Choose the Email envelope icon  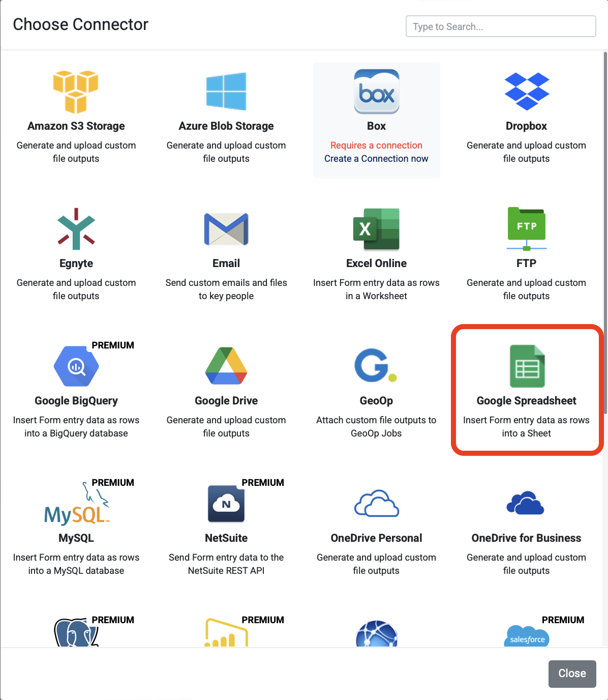coord(226,229)
